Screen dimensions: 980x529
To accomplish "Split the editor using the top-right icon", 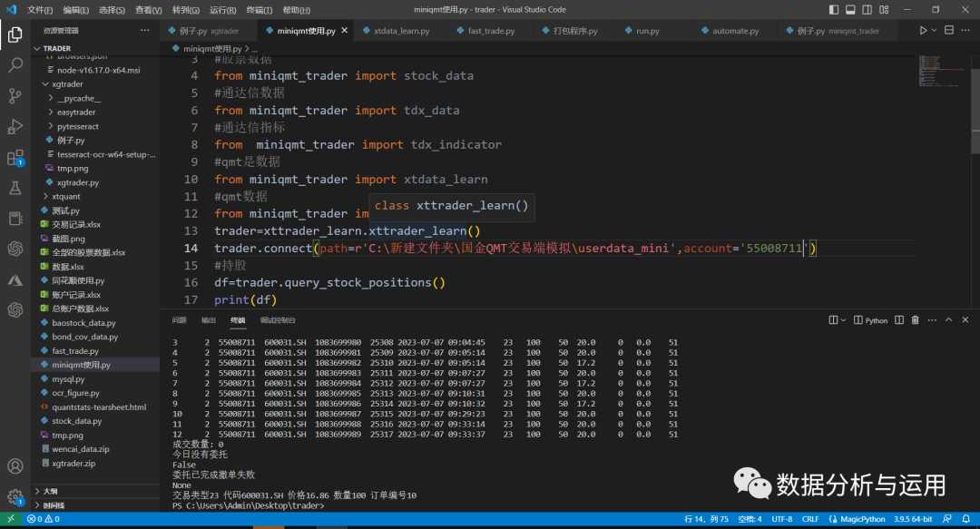I will click(x=949, y=30).
